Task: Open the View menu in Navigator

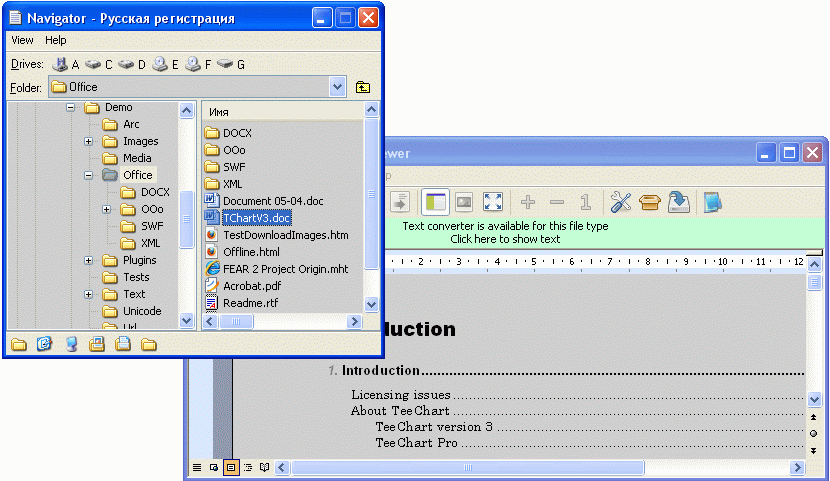Action: click(x=22, y=40)
